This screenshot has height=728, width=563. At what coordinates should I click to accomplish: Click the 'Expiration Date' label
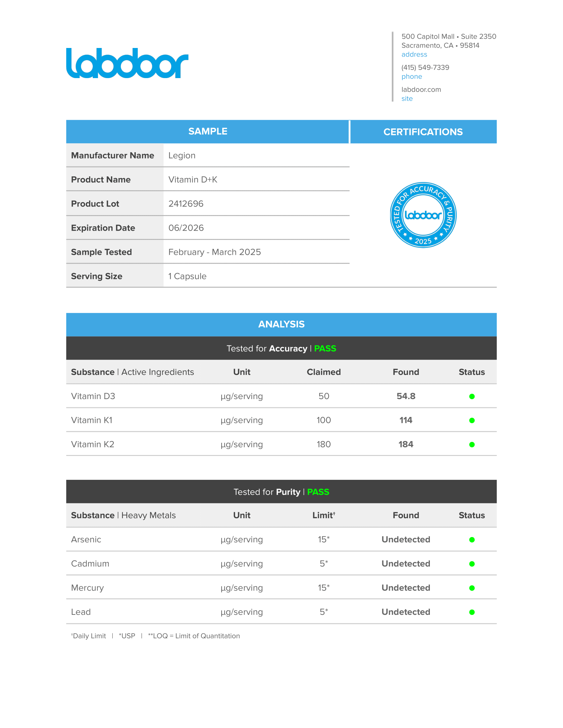(103, 228)
